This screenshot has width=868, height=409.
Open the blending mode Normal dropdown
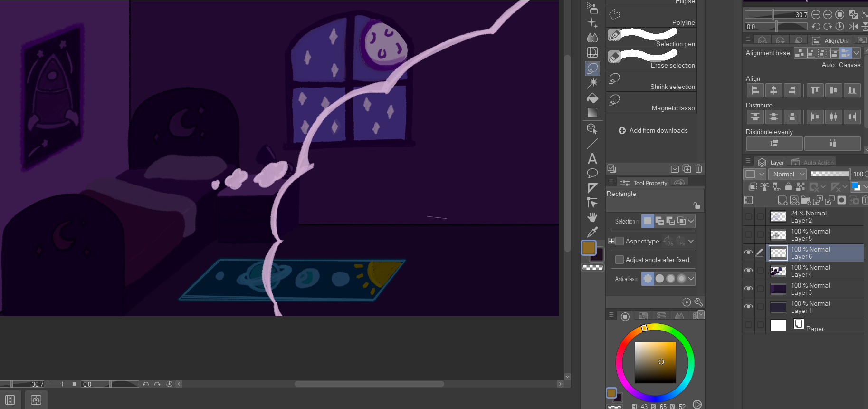pyautogui.click(x=787, y=174)
